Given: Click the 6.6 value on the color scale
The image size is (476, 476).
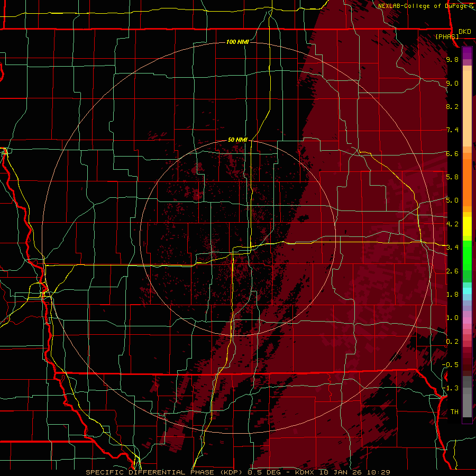Looking at the screenshot, I should (452, 153).
